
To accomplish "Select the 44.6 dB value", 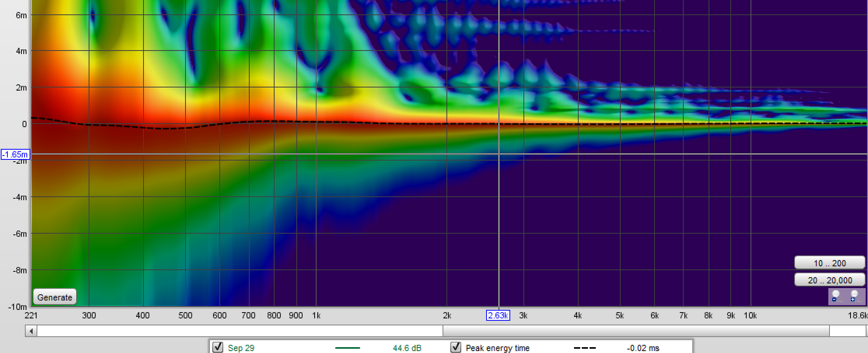I will click(407, 348).
